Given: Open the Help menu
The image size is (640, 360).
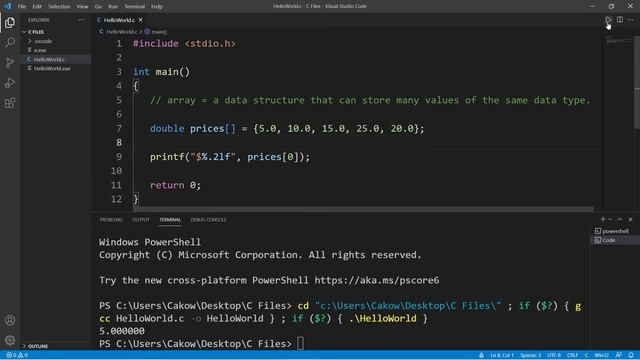Looking at the screenshot, I should pos(157,7).
